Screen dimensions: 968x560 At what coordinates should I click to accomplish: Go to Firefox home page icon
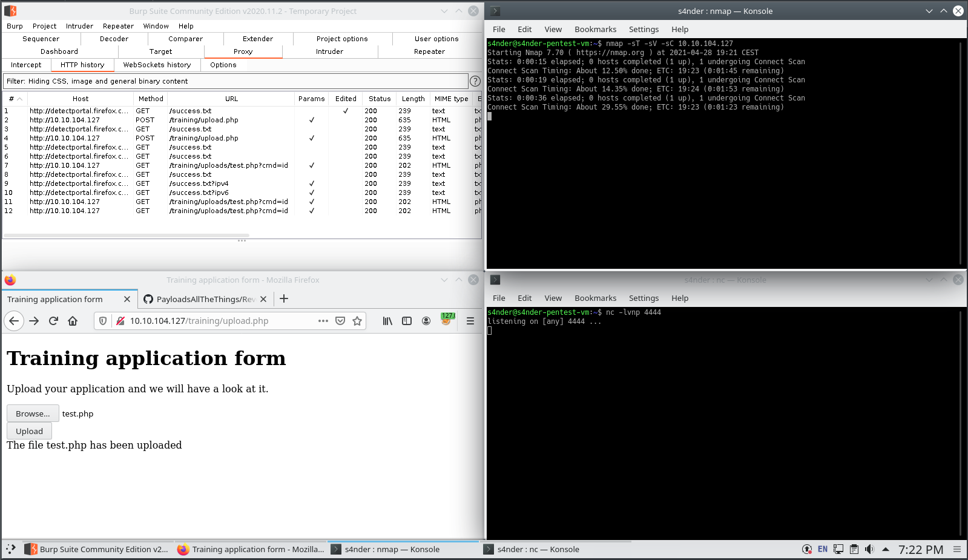coord(73,321)
